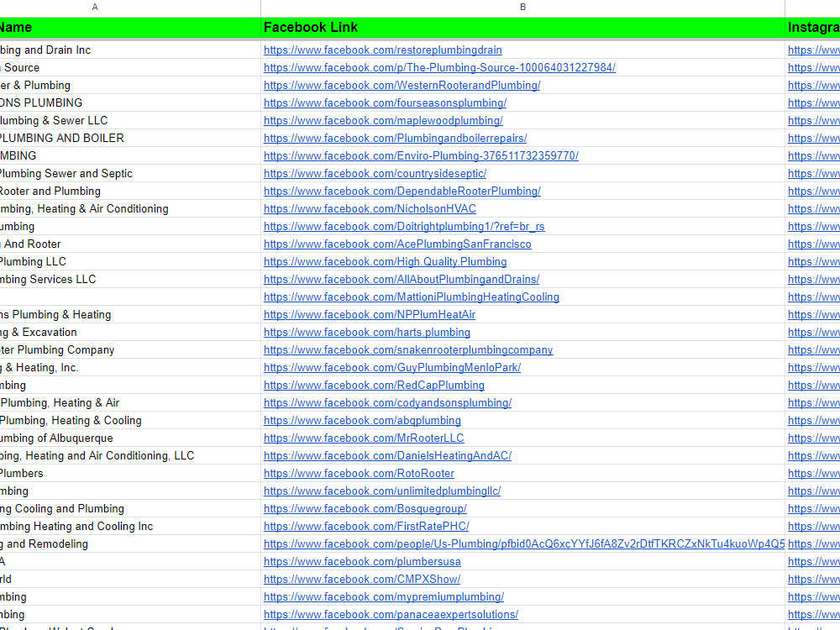Viewport: 840px width, 630px height.
Task: Select cell 'Plumbing, Heating & Air'
Action: 130,403
